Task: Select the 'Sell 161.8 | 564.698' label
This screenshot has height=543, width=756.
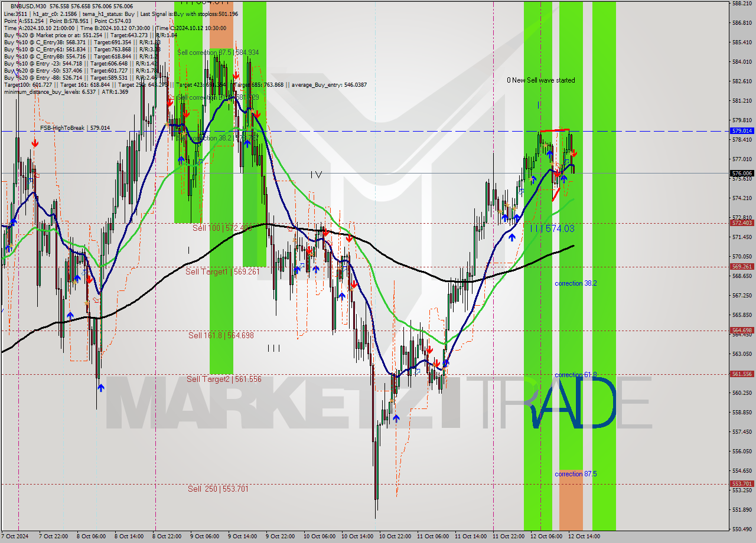Action: click(221, 335)
